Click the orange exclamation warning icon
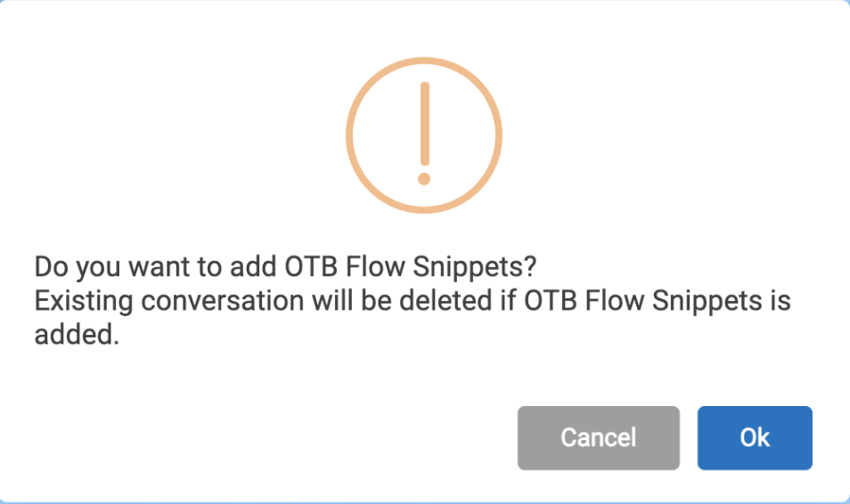 (x=424, y=134)
